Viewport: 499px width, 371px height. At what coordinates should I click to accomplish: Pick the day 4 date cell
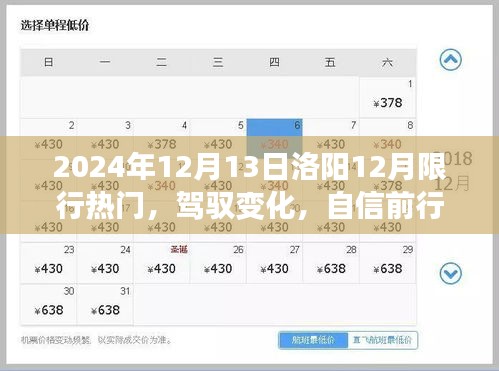[162, 138]
